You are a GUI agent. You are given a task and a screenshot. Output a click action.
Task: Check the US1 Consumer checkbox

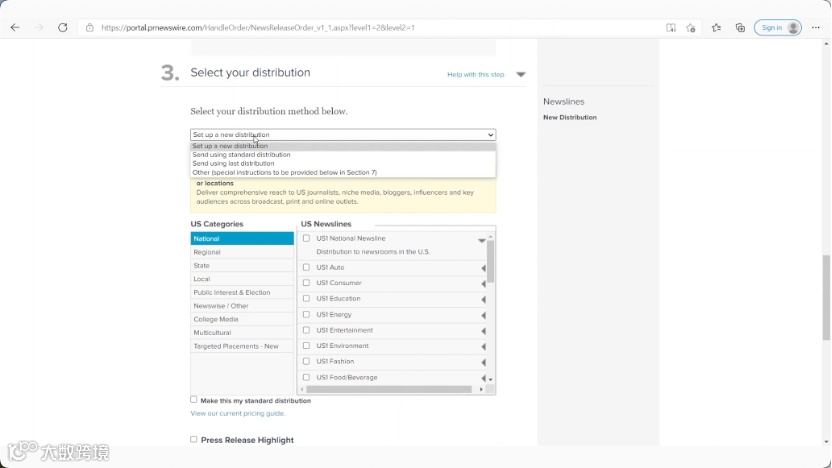(306, 283)
